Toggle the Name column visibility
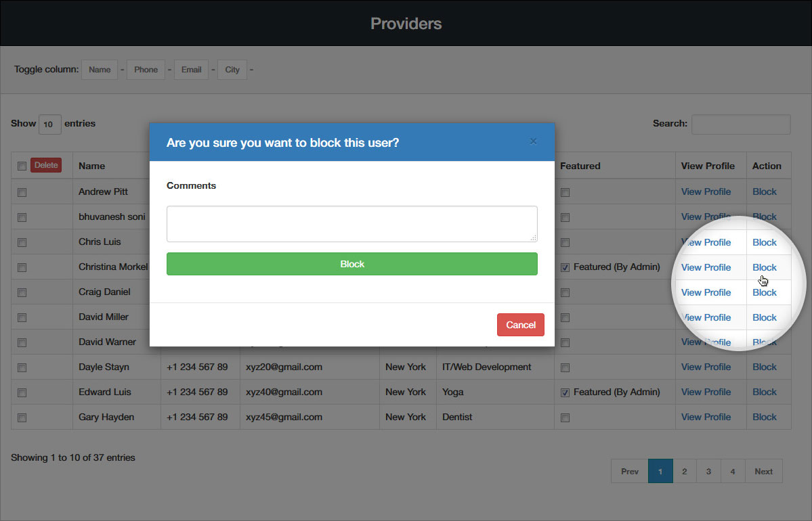 100,70
